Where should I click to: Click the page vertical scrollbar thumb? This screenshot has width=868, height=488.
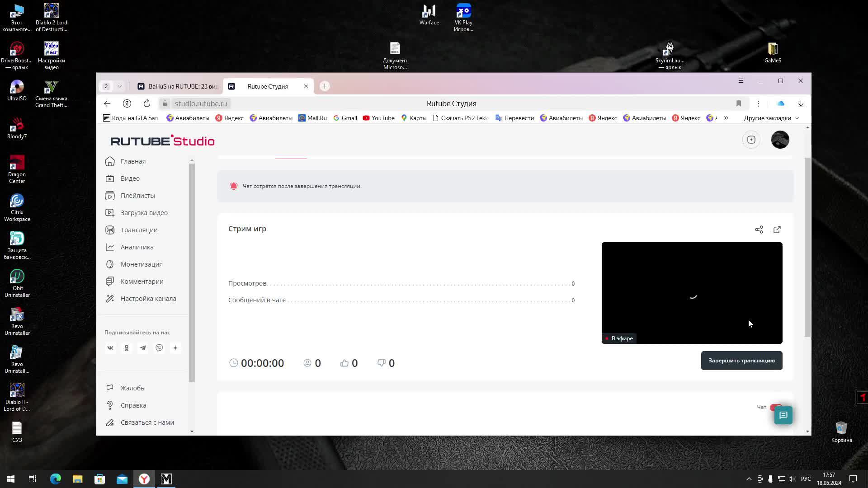tap(807, 247)
